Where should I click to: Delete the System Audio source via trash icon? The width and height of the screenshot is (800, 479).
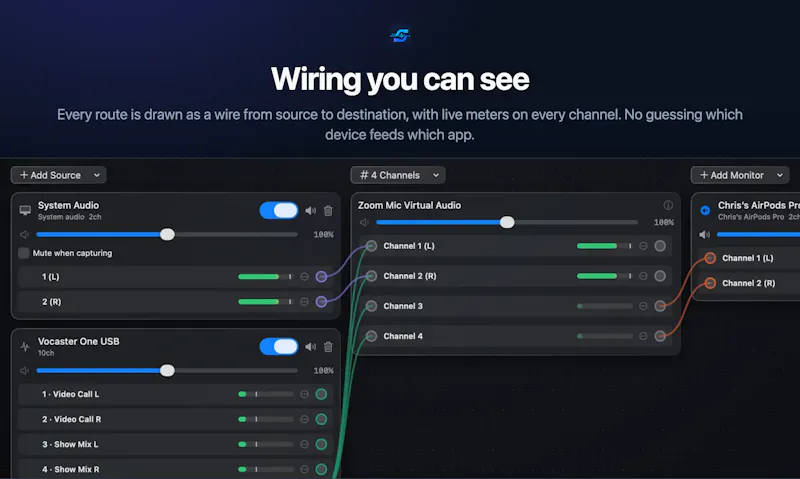328,210
